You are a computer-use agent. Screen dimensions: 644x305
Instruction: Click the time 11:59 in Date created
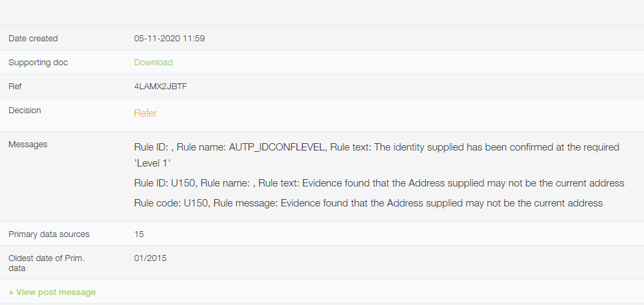[x=194, y=39]
